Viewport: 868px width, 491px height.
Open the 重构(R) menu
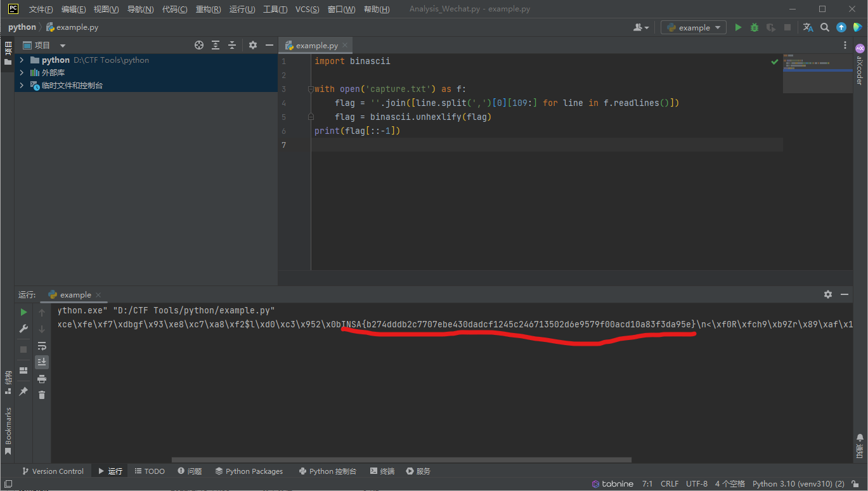[209, 9]
